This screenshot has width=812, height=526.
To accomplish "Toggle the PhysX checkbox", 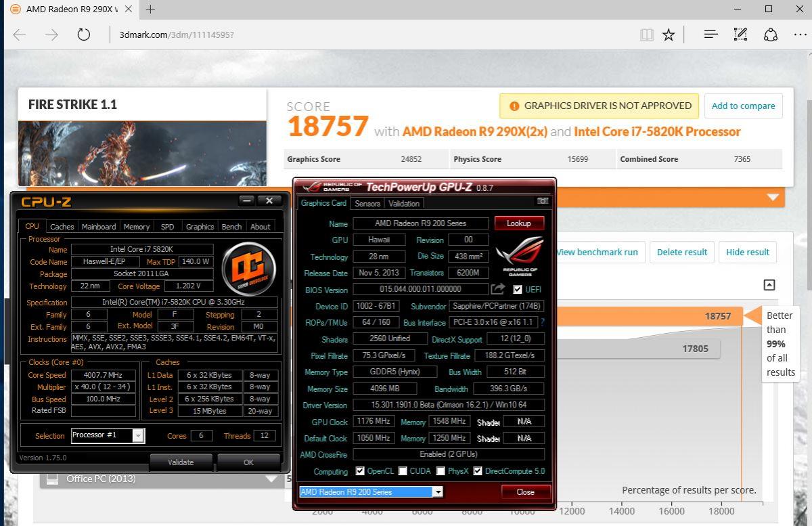I will pos(441,471).
